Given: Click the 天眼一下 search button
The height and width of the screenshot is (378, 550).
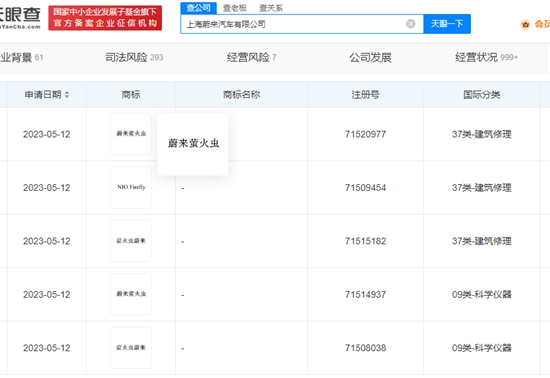Looking at the screenshot, I should pos(447,24).
